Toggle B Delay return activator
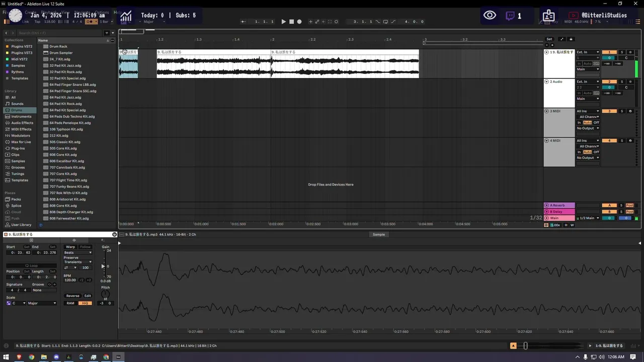This screenshot has height=362, width=644. pyautogui.click(x=609, y=212)
